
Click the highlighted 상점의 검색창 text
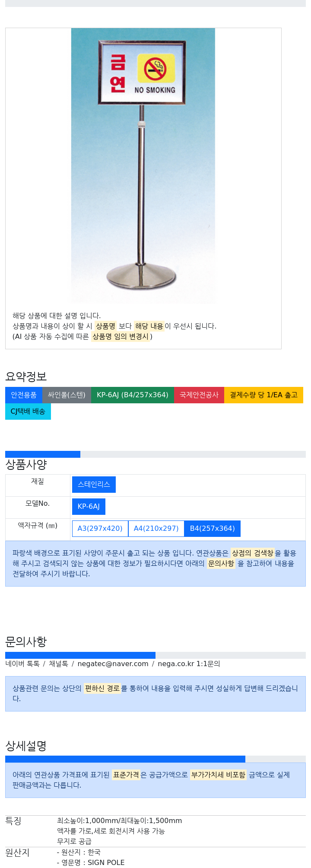click(x=253, y=553)
